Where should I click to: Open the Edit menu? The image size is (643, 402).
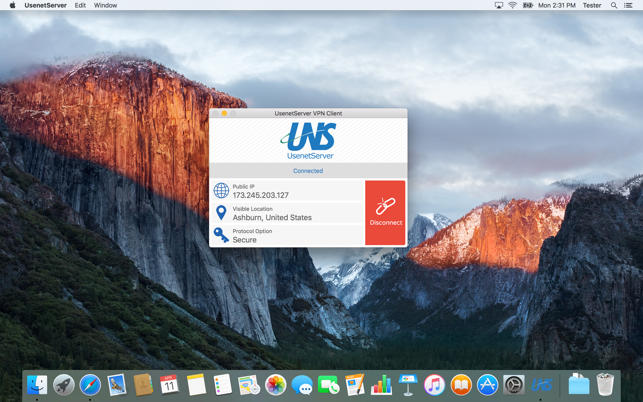[80, 6]
